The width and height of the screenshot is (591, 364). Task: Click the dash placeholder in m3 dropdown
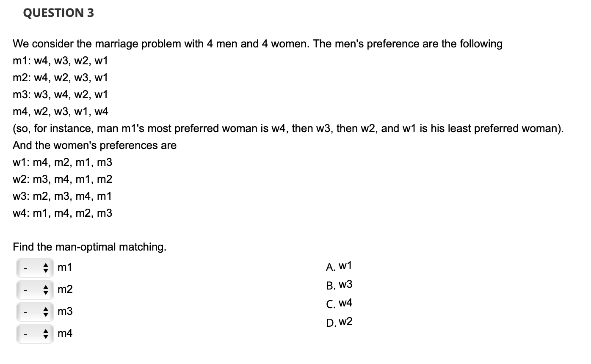pyautogui.click(x=25, y=312)
